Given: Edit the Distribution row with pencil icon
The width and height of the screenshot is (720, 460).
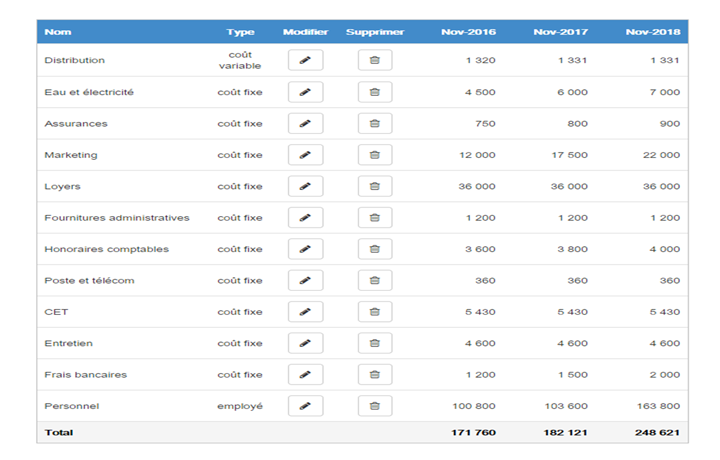Looking at the screenshot, I should (305, 60).
